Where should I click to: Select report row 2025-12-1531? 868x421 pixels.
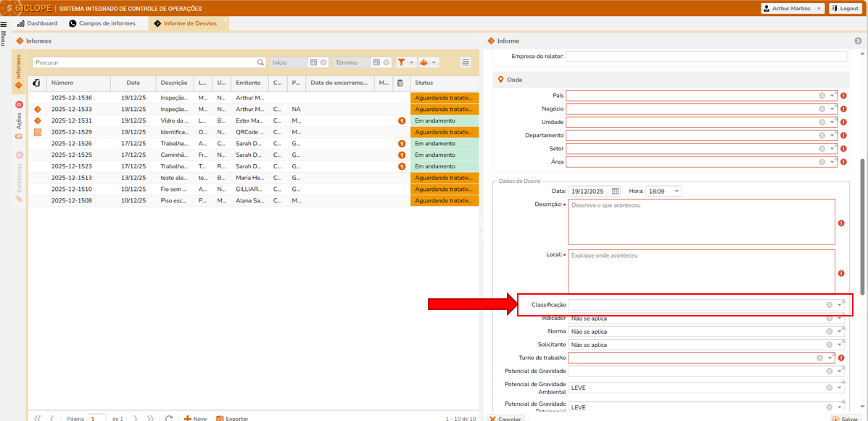[x=71, y=120]
